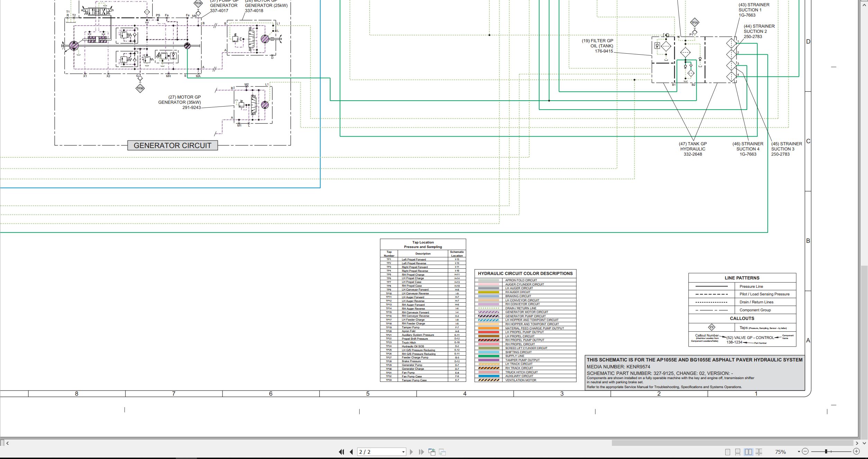
Task: Click the (44) STRAINER SUCTION 2 callout
Action: tap(759, 31)
